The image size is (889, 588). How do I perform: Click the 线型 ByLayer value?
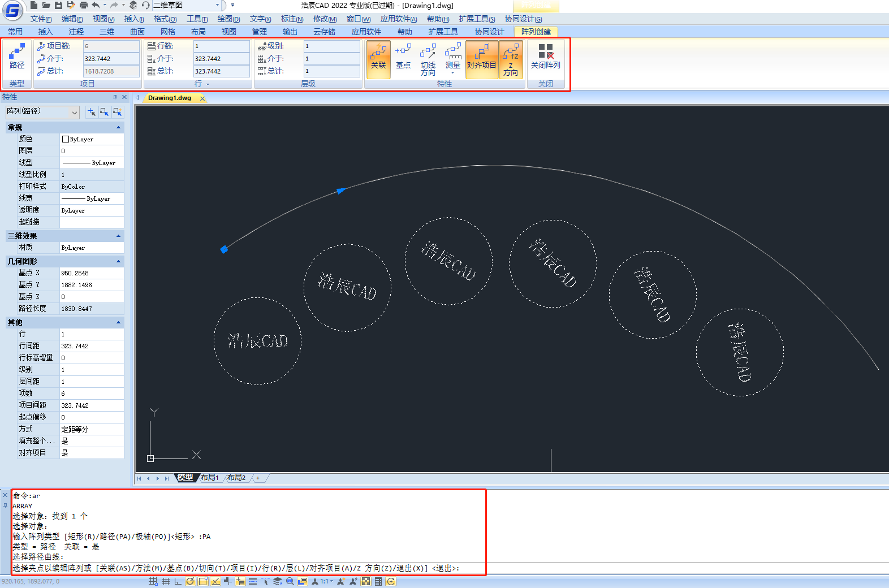tap(92, 163)
